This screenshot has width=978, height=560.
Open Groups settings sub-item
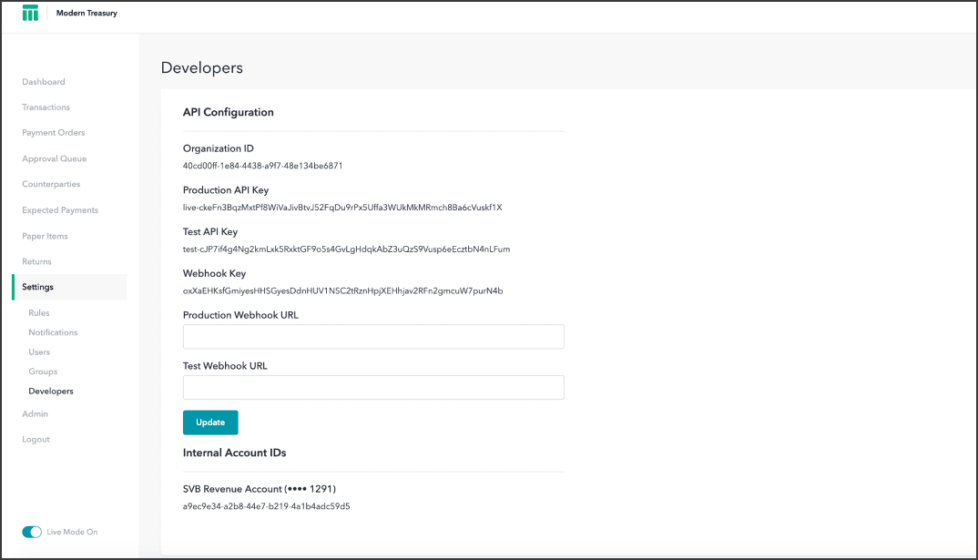(43, 372)
